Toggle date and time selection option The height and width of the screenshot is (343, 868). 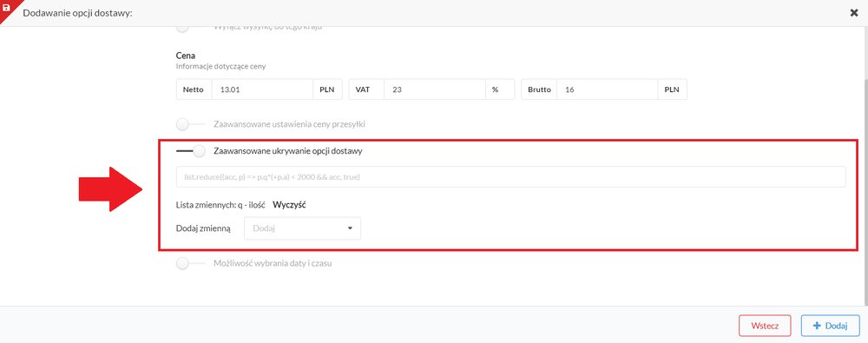tap(190, 264)
